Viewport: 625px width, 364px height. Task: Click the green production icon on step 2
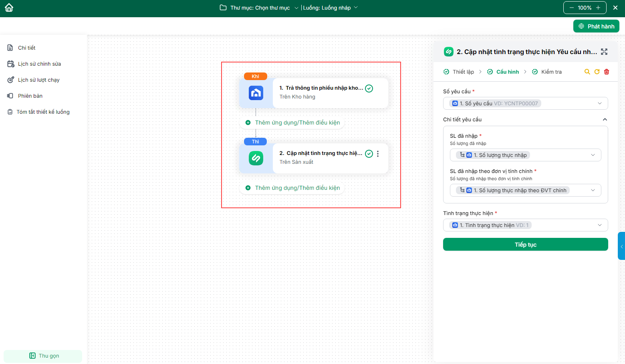pos(256,158)
